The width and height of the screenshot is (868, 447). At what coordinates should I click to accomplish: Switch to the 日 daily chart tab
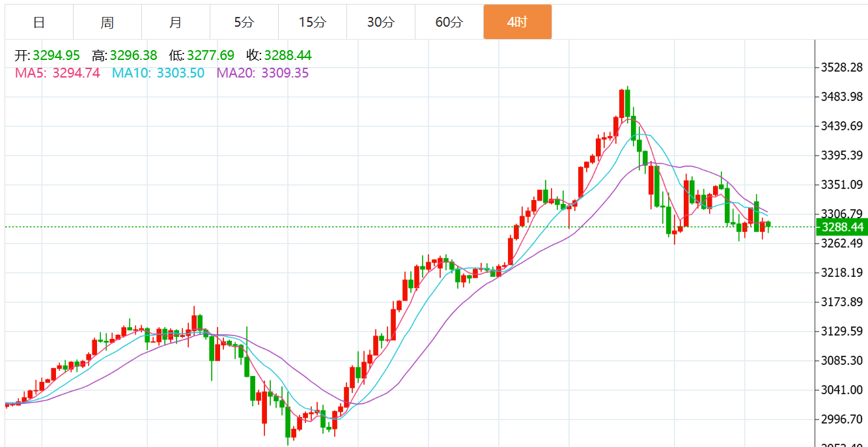coord(39,22)
